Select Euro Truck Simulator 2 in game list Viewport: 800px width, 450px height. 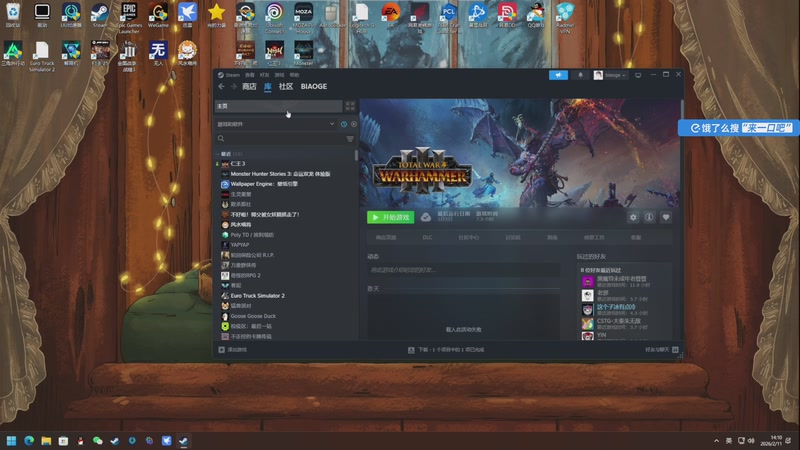tap(258, 296)
